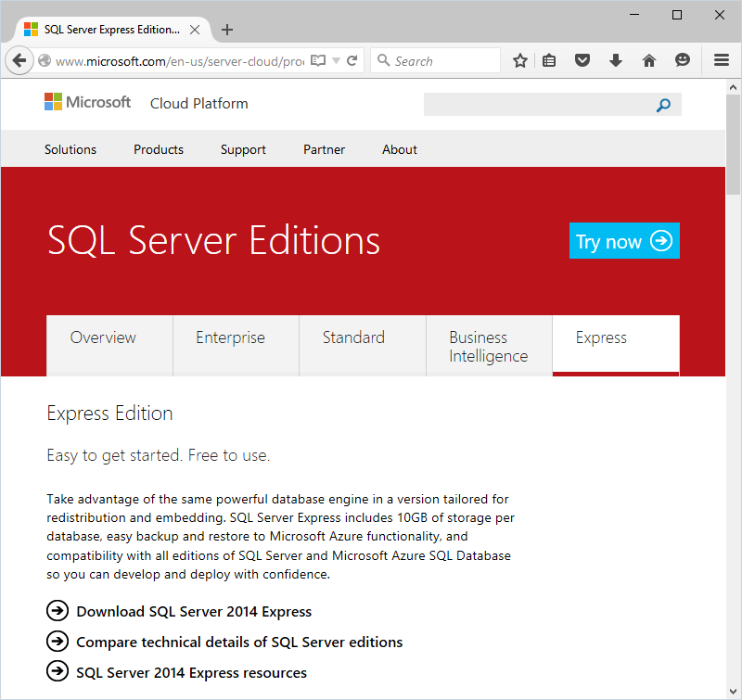Viewport: 742px width, 700px height.
Task: Minimize the browser window
Action: point(634,15)
